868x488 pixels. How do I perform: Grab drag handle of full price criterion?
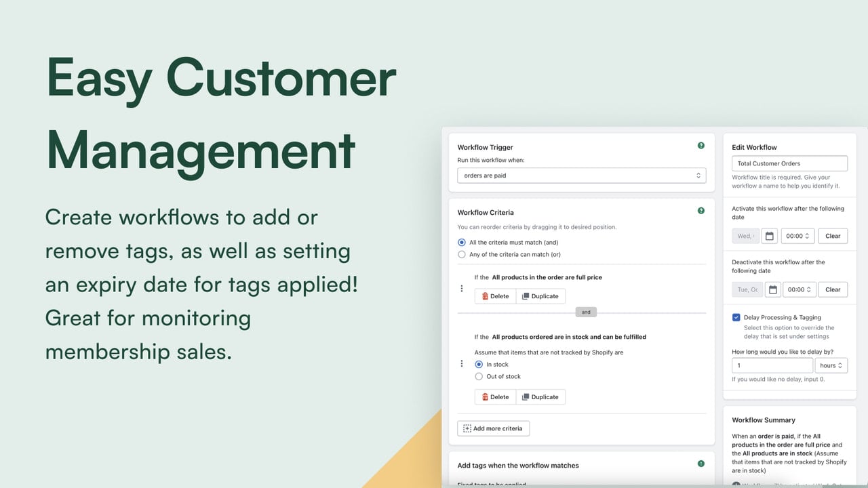point(462,289)
